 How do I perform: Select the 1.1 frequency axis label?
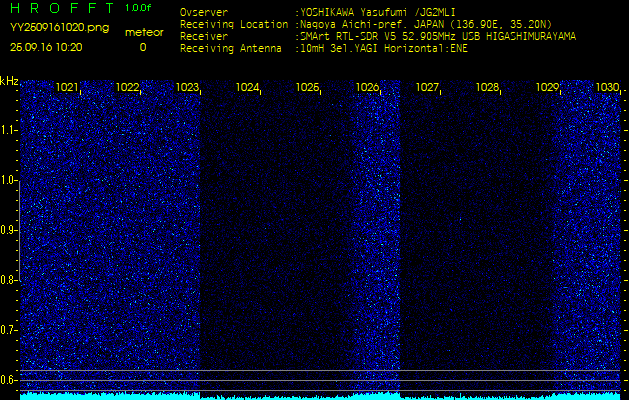click(8, 130)
